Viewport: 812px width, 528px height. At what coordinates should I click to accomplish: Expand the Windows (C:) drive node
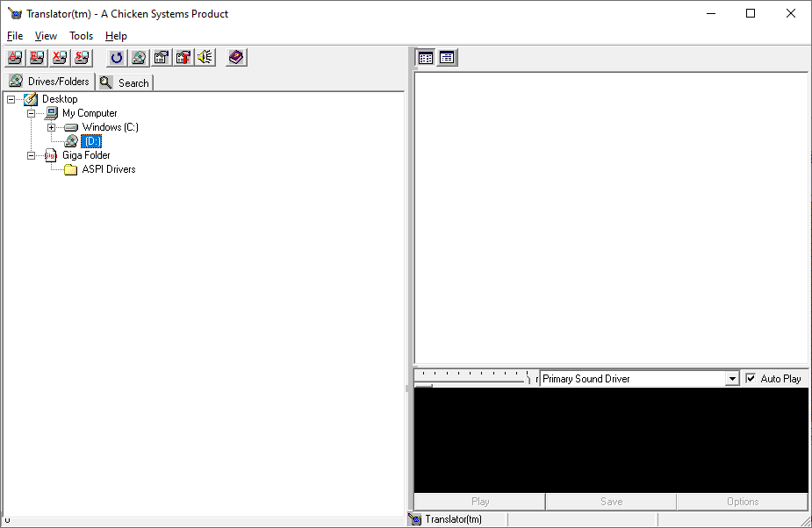pyautogui.click(x=52, y=127)
